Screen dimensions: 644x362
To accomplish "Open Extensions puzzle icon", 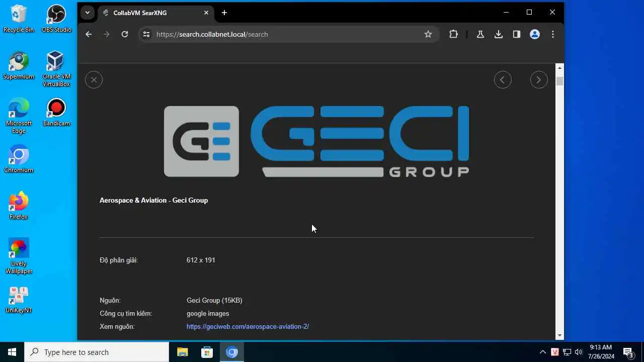I will coord(453,34).
